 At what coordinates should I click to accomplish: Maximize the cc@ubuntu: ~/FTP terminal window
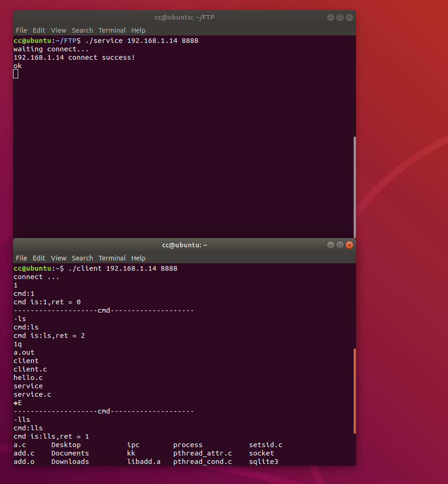340,17
